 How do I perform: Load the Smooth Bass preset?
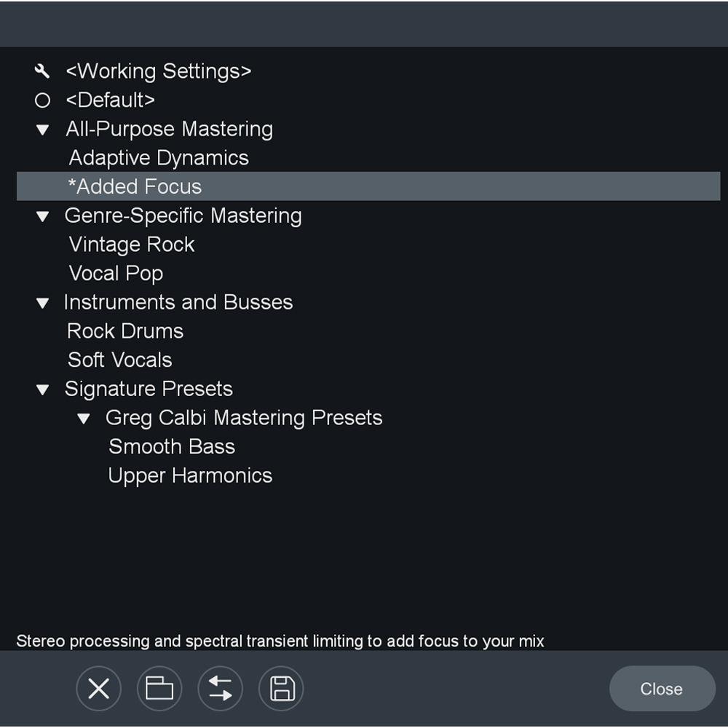tap(171, 446)
